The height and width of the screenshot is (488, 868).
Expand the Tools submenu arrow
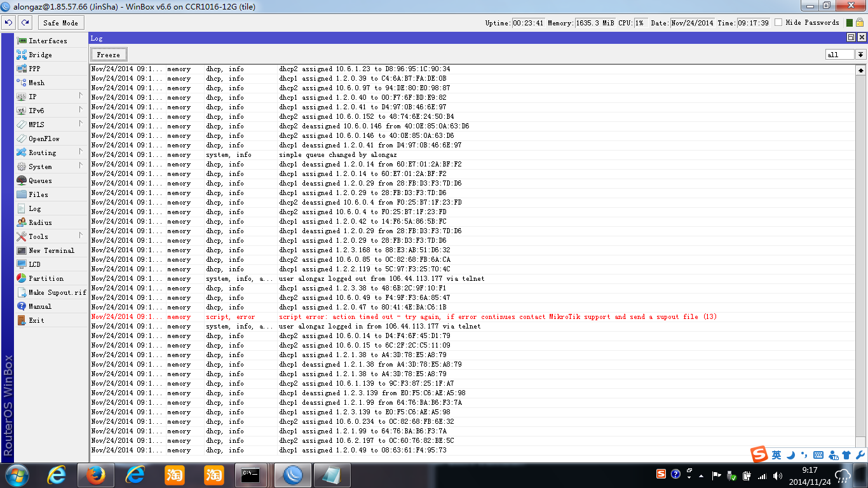click(x=81, y=236)
